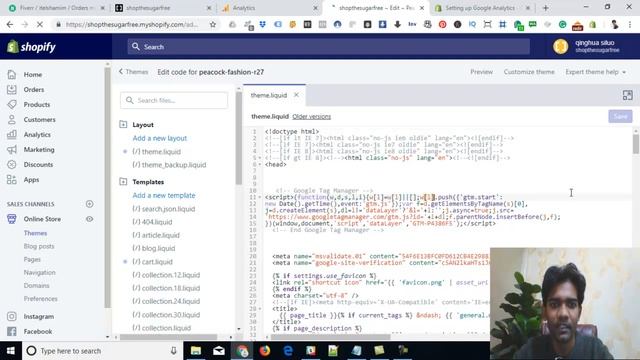Open Blog posts under Online Store

(39, 246)
